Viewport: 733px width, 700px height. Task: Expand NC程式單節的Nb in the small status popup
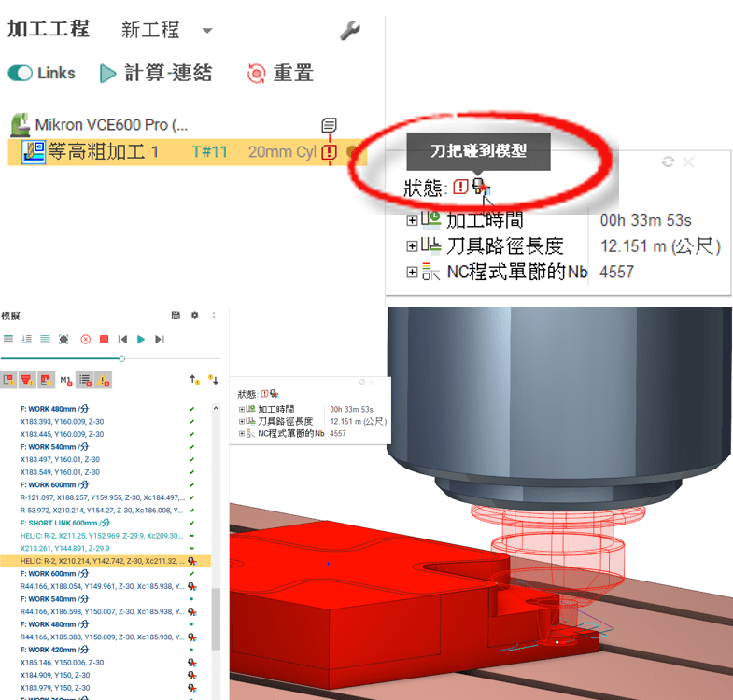242,434
